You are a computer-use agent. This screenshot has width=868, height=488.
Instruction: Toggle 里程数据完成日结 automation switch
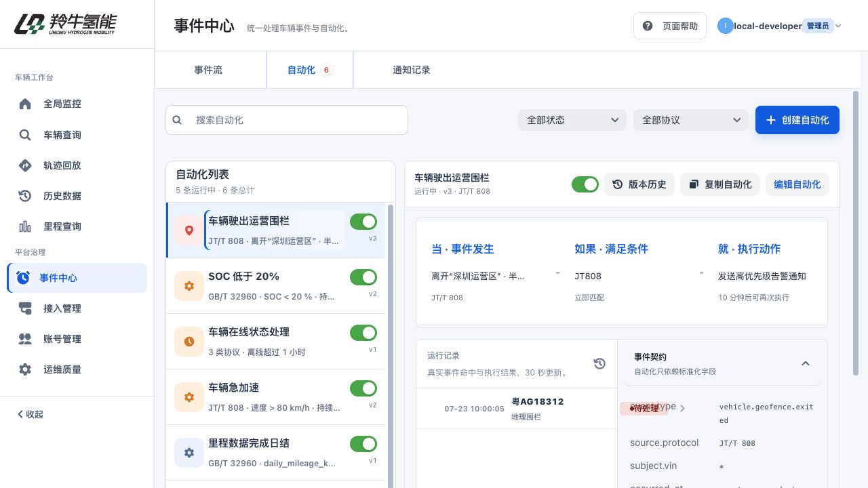pos(363,444)
